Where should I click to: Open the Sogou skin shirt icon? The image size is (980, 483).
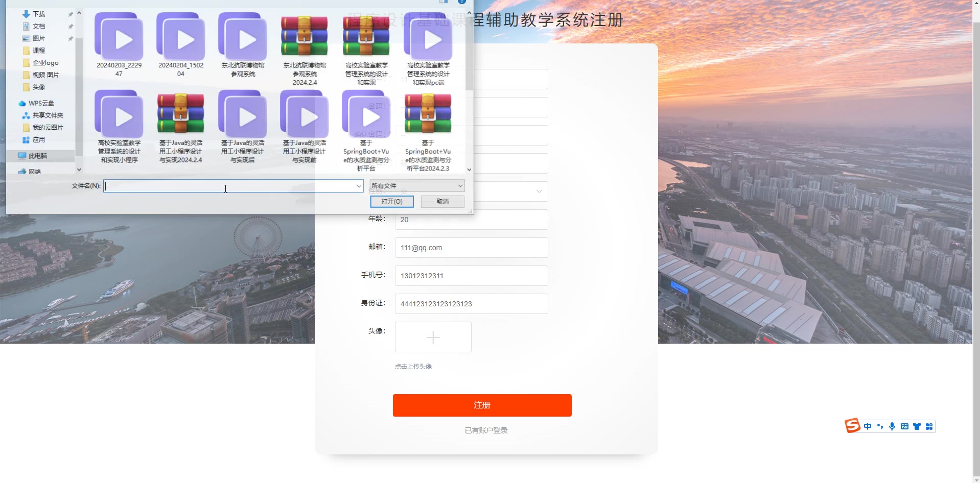click(917, 426)
